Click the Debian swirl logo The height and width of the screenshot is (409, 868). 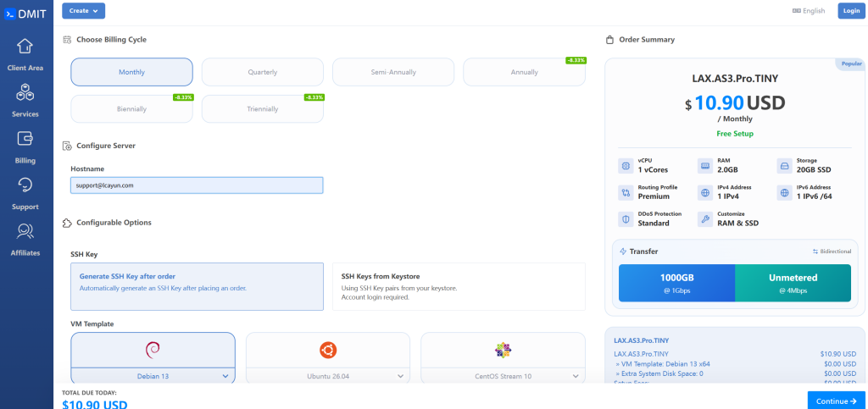pos(153,350)
